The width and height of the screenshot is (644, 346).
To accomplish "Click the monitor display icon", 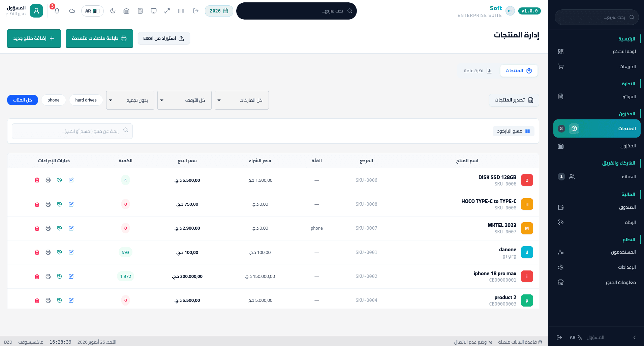I will tap(154, 11).
